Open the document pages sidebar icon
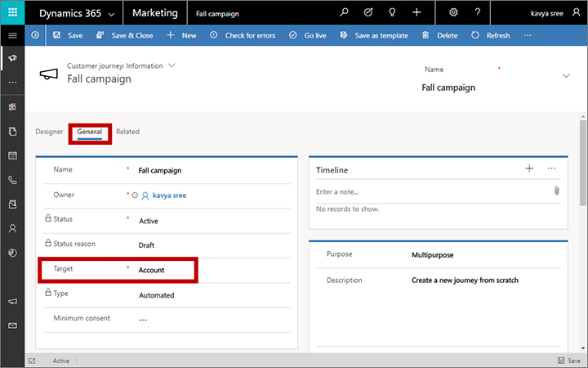The height and width of the screenshot is (368, 588). point(13,131)
